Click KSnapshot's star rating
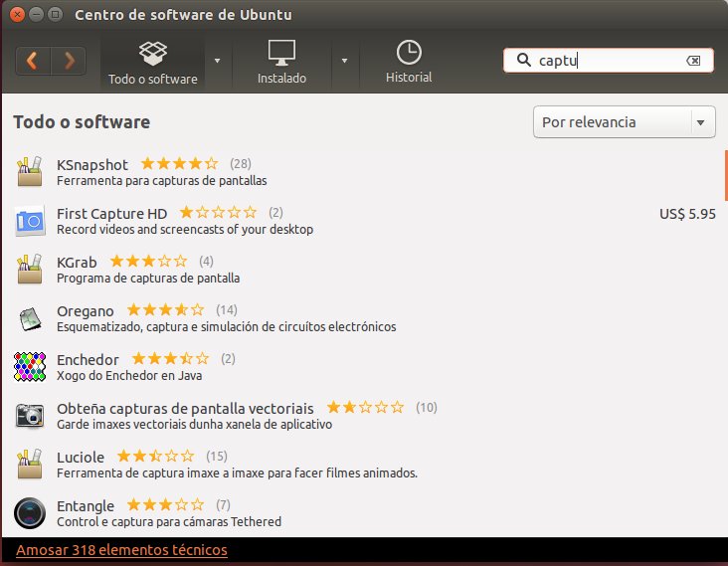 click(x=179, y=163)
